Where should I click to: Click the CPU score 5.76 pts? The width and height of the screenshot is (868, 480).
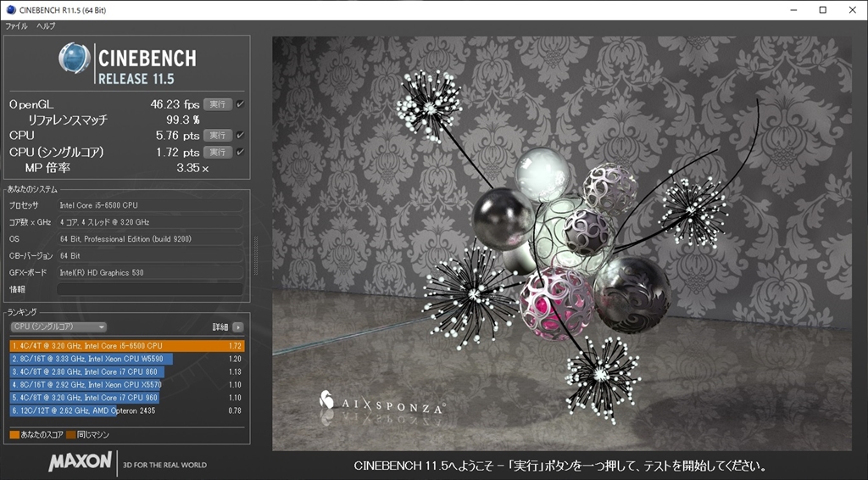178,135
